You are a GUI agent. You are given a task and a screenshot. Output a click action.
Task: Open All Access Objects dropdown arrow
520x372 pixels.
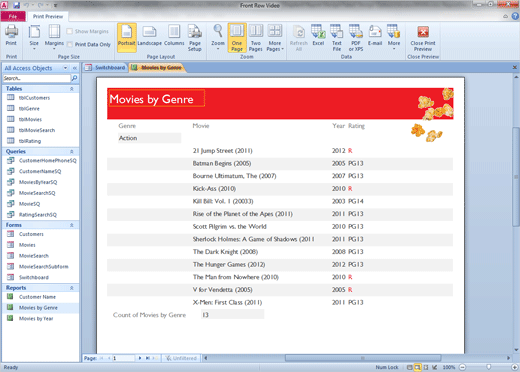pyautogui.click(x=65, y=68)
